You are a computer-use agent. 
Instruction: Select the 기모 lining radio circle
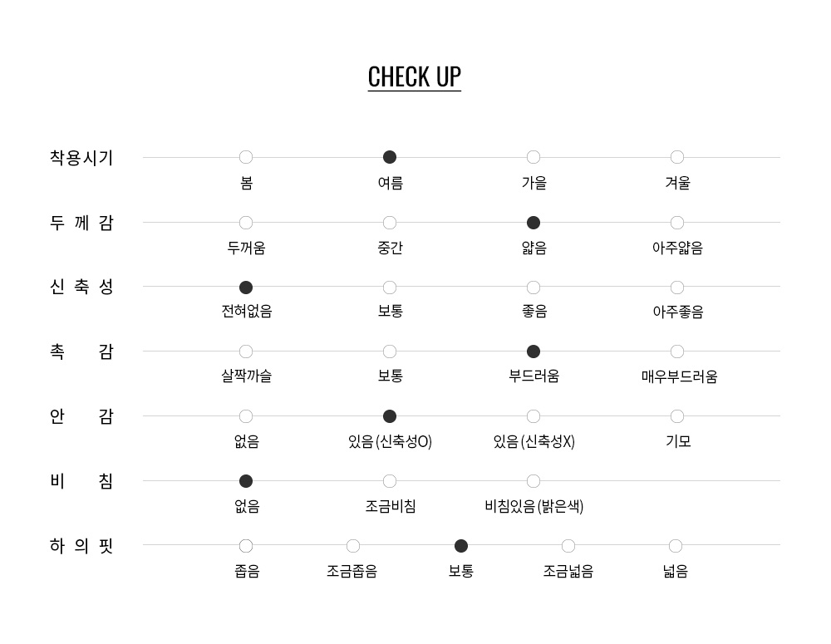tap(676, 416)
